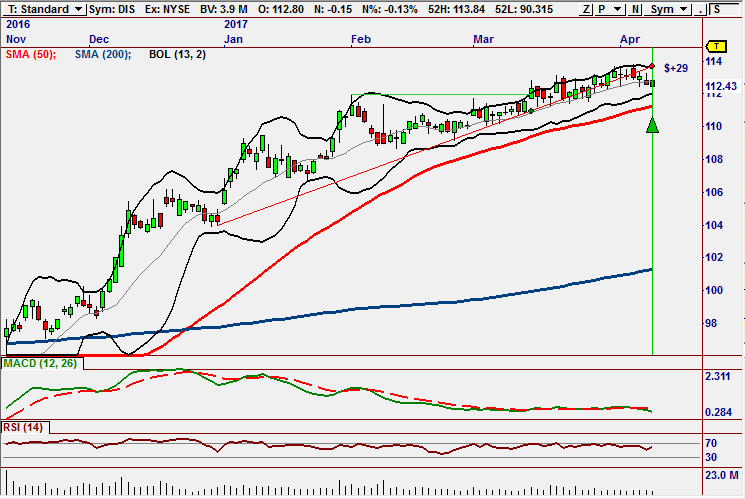Image resolution: width=745 pixels, height=499 pixels.
Task: Click the 100 price axis label
Action: [714, 290]
